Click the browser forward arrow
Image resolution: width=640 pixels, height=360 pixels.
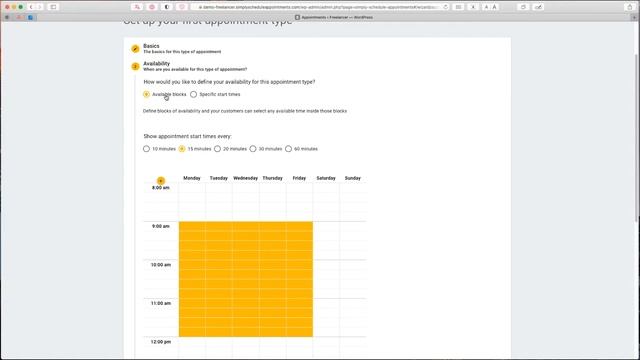pos(40,7)
